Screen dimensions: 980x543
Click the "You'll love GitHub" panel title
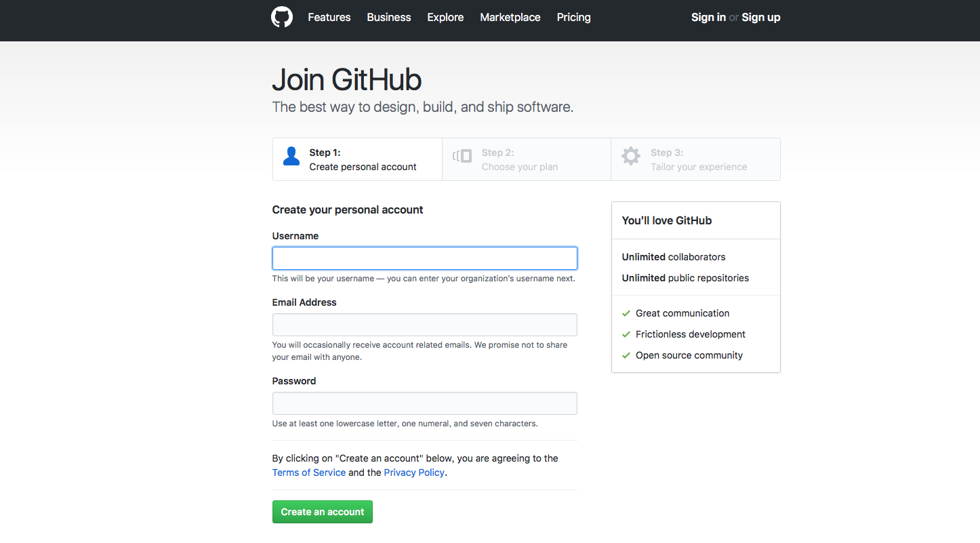667,220
